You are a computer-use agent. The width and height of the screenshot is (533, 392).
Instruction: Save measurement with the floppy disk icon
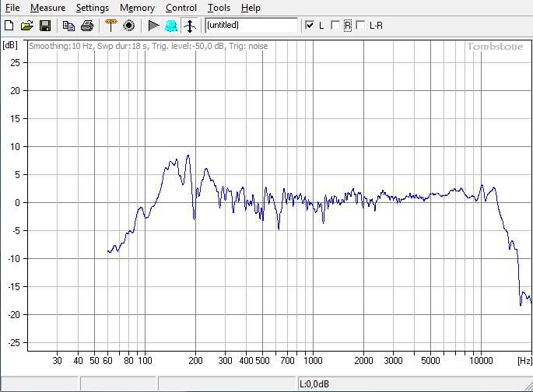(x=45, y=26)
